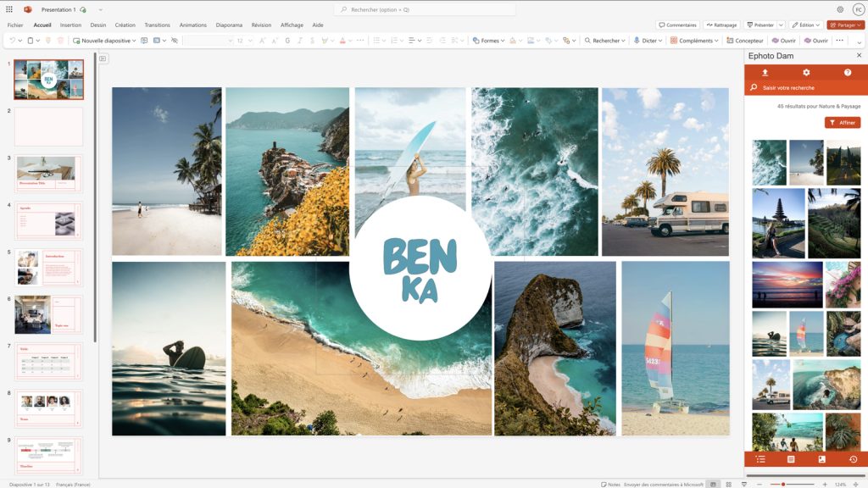Click Ephoto Dam list view icon
The width and height of the screenshot is (868, 488).
(760, 459)
